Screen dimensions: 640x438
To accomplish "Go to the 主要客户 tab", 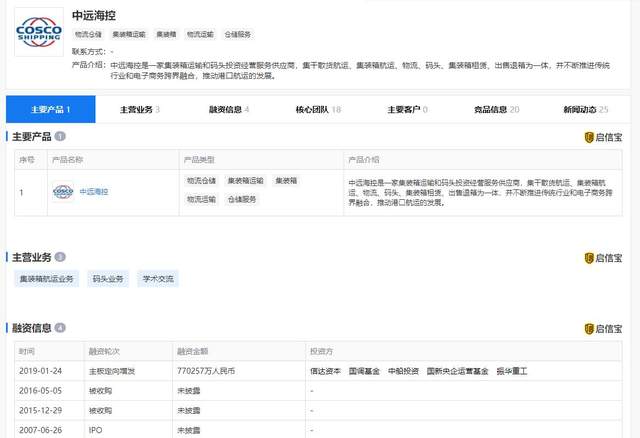I will [x=407, y=109].
